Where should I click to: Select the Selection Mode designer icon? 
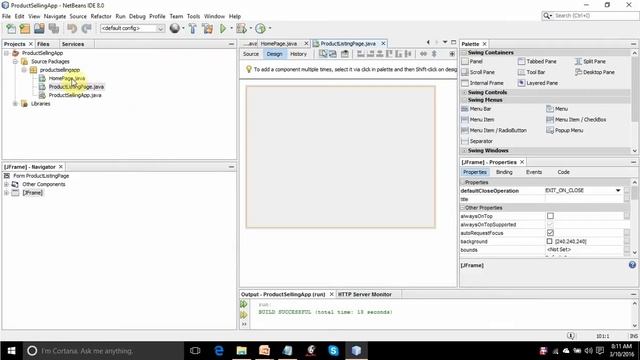(323, 54)
